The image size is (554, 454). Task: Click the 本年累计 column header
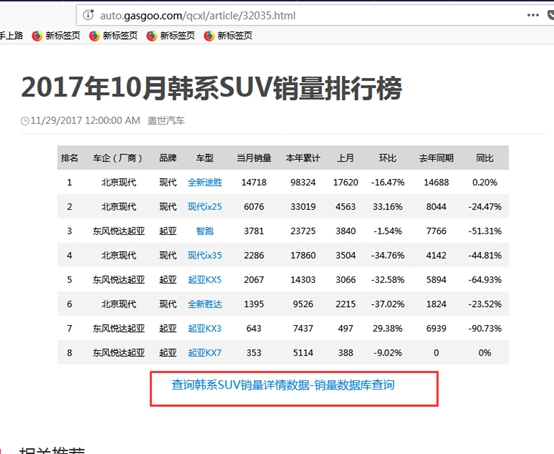pyautogui.click(x=303, y=158)
